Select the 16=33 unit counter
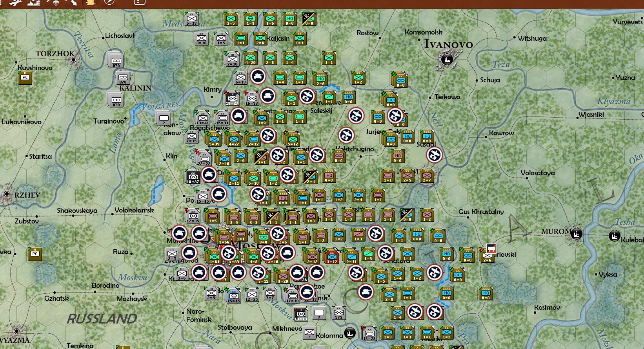Image resolution: width=644 pixels, height=349 pixels. point(251,98)
